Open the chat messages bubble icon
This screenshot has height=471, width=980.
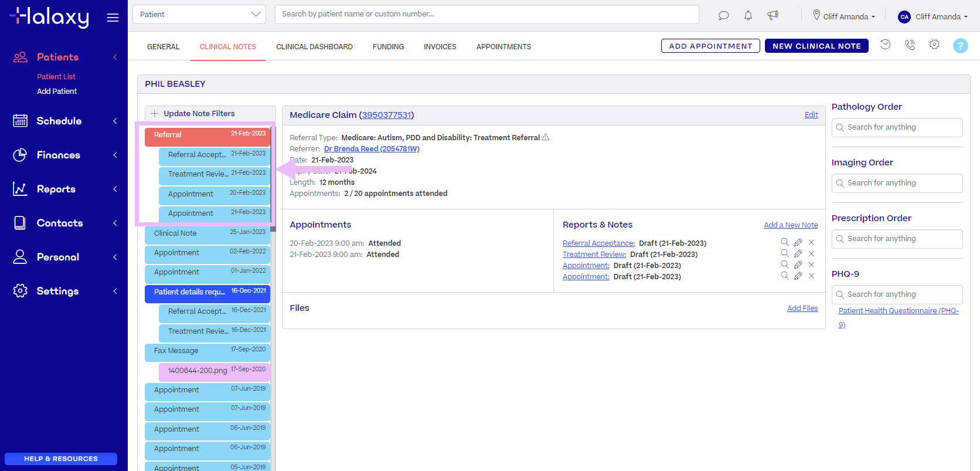click(723, 15)
